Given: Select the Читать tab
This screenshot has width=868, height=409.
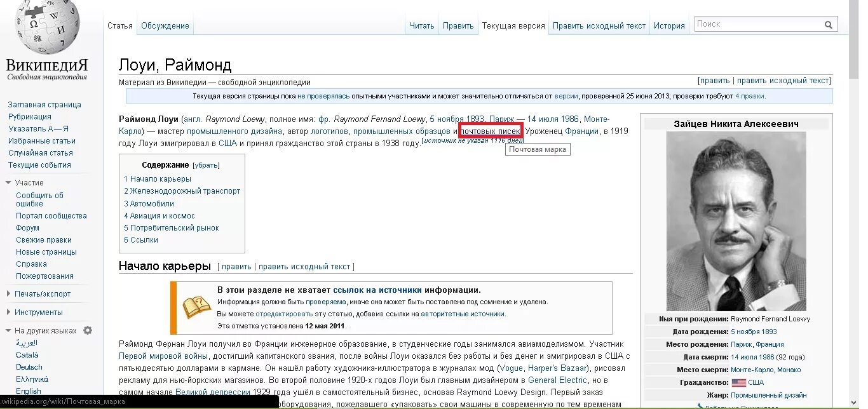Looking at the screenshot, I should pyautogui.click(x=422, y=26).
